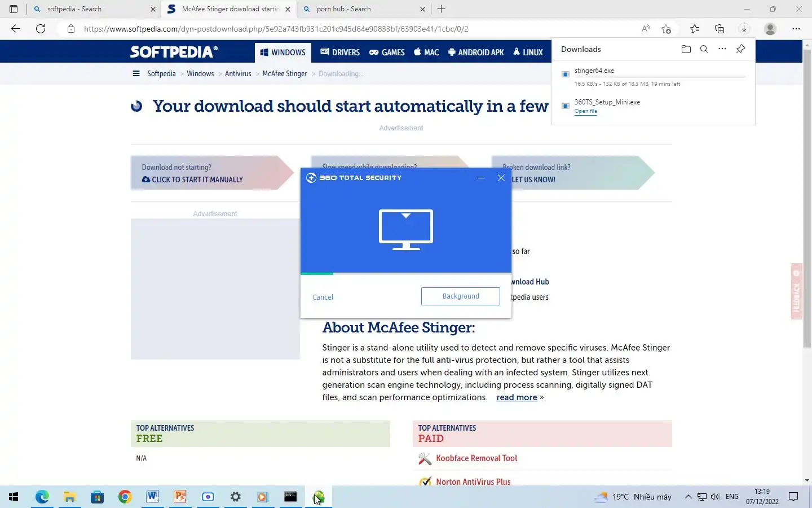Open Google Chrome from taskbar
Viewport: 812px width, 508px height.
tap(125, 497)
